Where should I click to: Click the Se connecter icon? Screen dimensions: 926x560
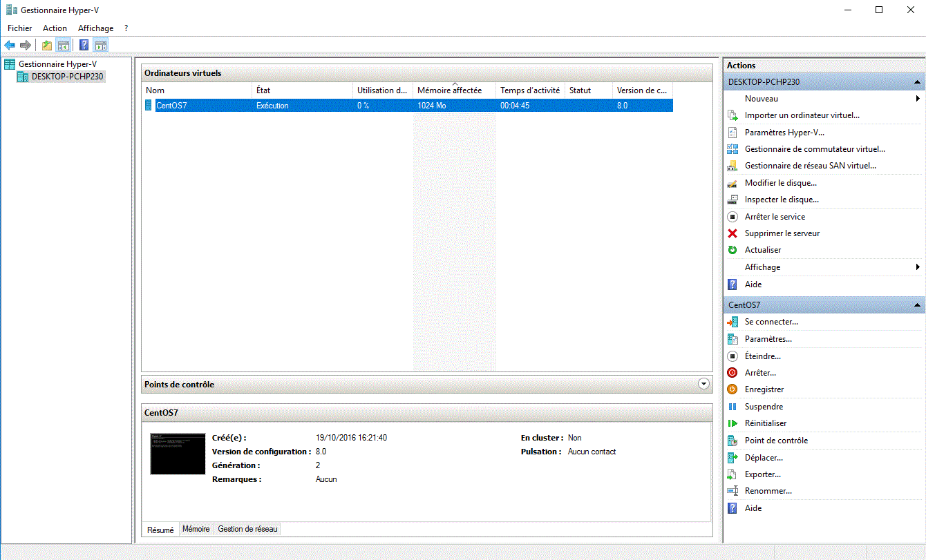[733, 322]
